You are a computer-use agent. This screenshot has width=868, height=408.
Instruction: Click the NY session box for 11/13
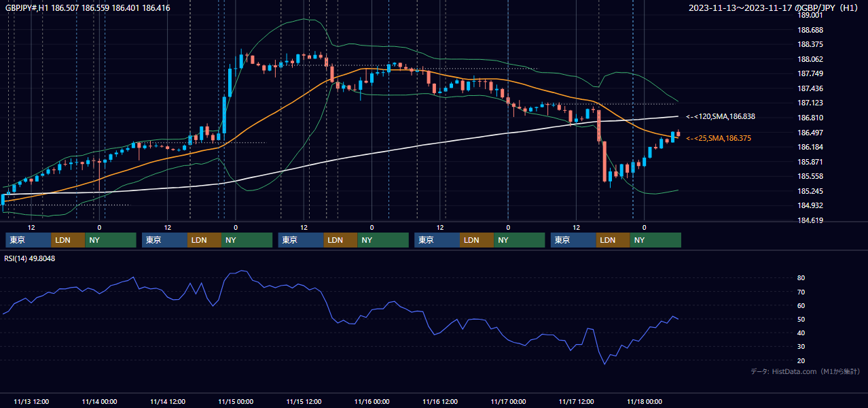tap(111, 240)
